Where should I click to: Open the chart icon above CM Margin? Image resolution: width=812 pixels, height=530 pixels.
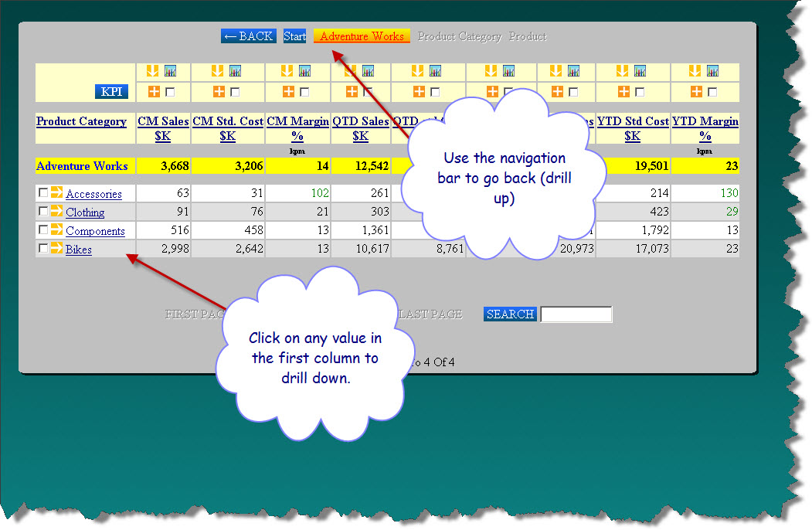[x=305, y=70]
